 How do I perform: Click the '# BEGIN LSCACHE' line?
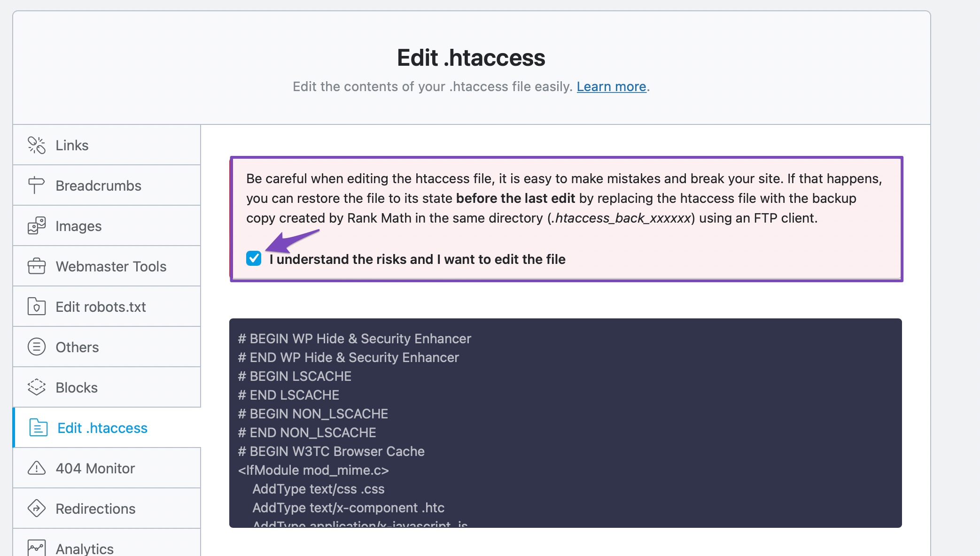tap(295, 376)
